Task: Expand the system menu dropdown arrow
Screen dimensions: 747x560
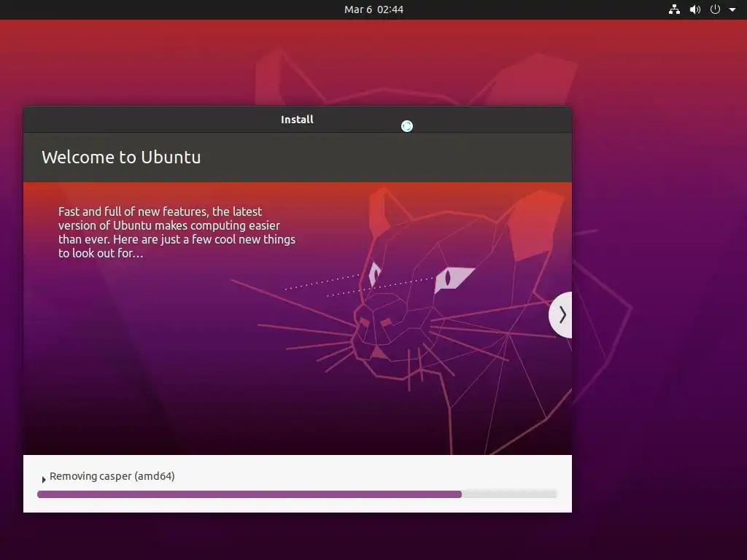Action: pyautogui.click(x=732, y=9)
